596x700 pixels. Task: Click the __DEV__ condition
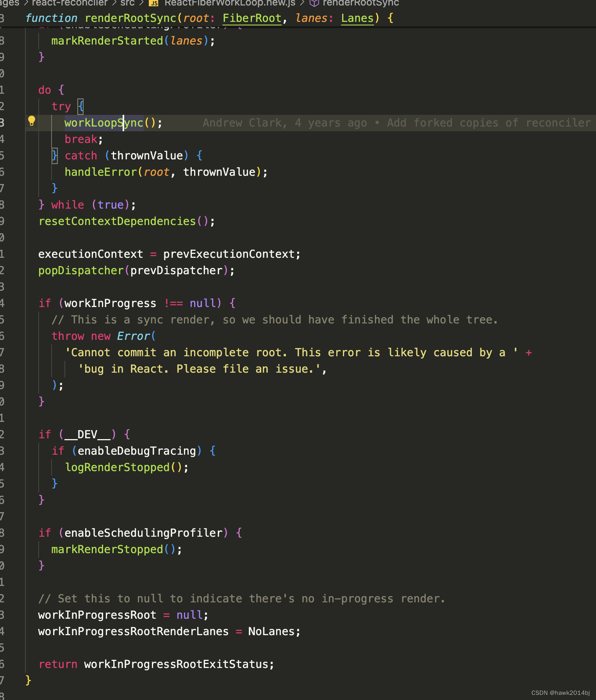(87, 434)
